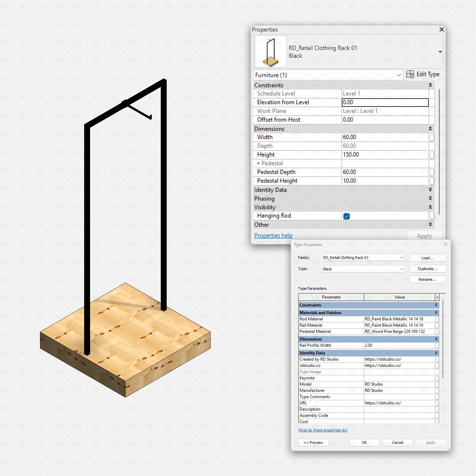Click the Keynote value cell

point(399,378)
